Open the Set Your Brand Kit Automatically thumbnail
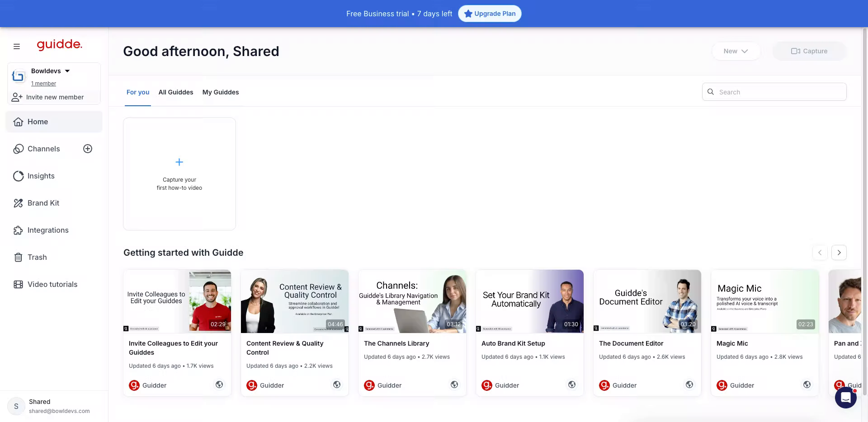This screenshot has height=422, width=868. tap(530, 301)
